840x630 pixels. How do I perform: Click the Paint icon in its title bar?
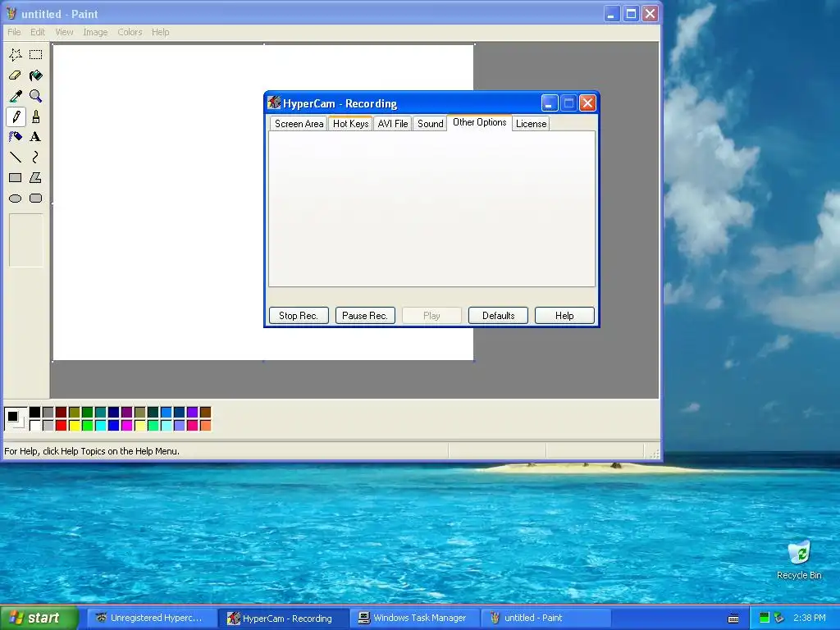coord(11,13)
